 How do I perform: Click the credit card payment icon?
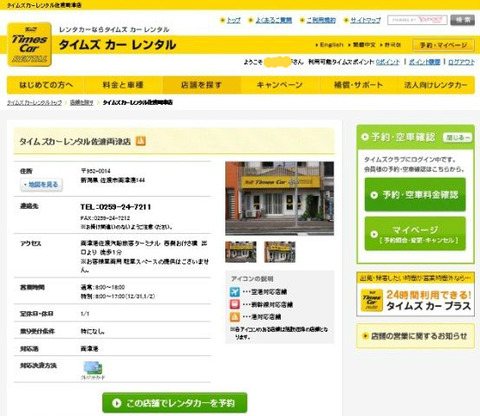click(x=93, y=368)
